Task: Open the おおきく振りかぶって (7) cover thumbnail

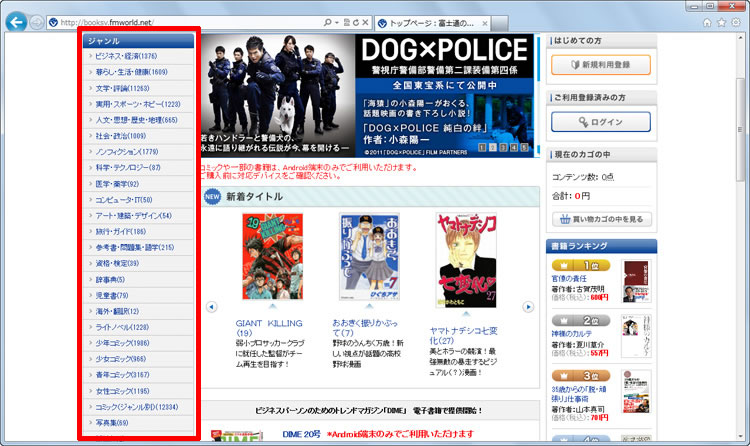Action: coord(369,256)
